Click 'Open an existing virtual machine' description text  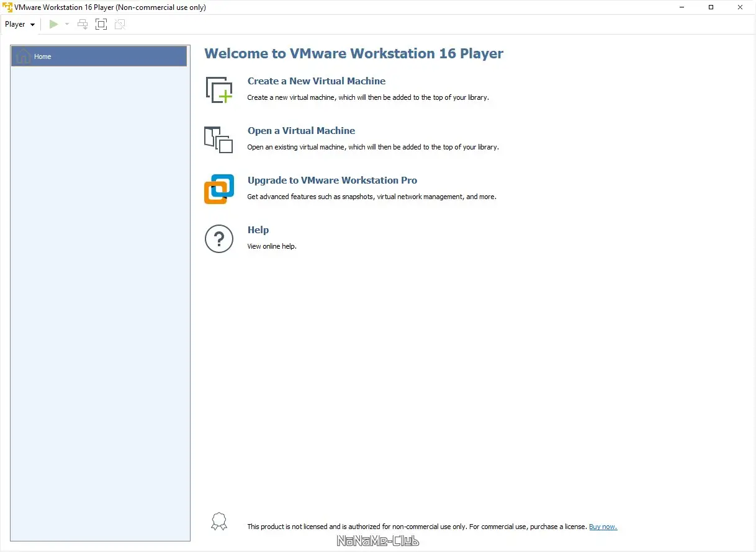click(373, 147)
